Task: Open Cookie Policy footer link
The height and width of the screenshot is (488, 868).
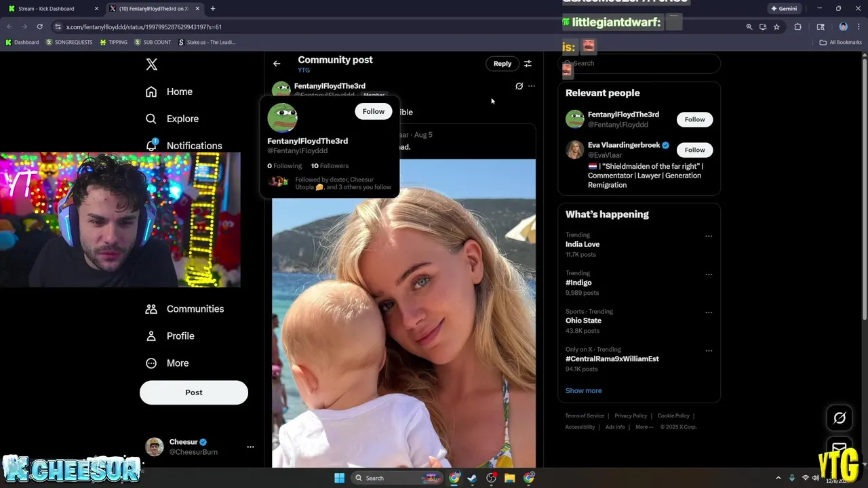Action: 673,416
